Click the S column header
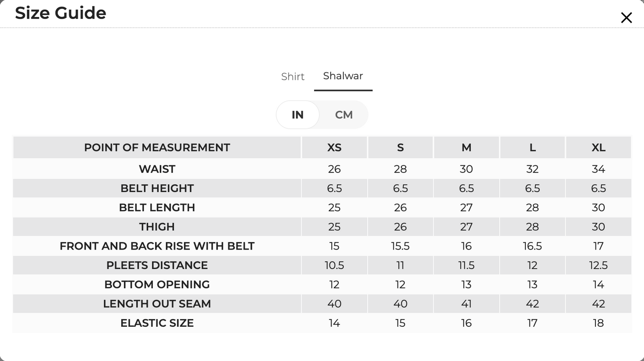The height and width of the screenshot is (361, 644). pyautogui.click(x=400, y=148)
